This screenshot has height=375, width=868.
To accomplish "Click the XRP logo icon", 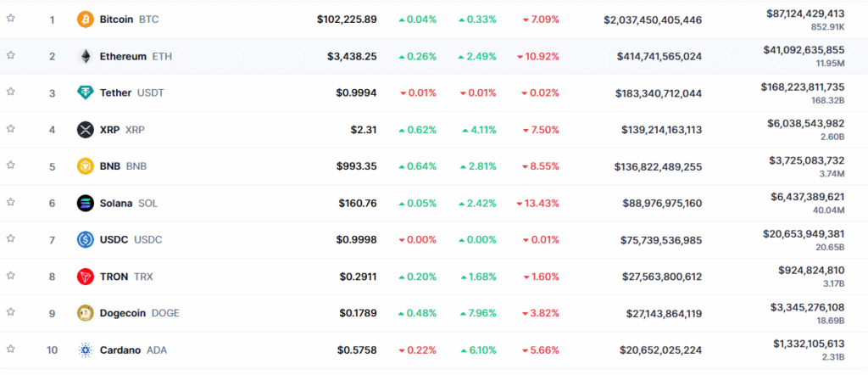I will tap(86, 130).
